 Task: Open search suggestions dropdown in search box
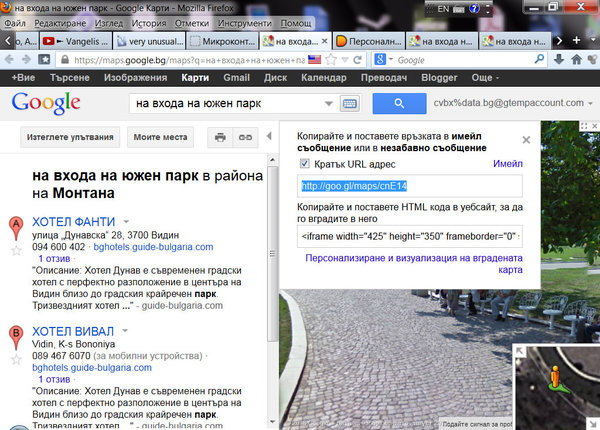pos(328,103)
